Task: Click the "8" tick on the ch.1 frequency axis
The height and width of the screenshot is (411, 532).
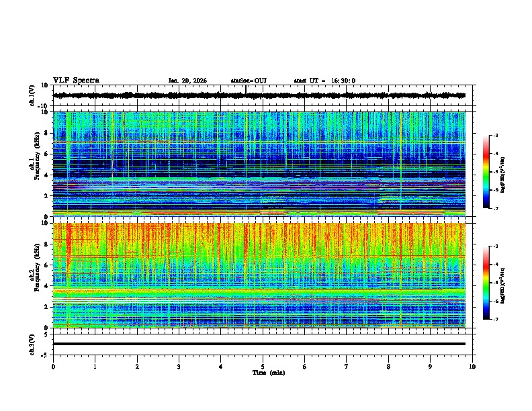Action: click(x=47, y=133)
